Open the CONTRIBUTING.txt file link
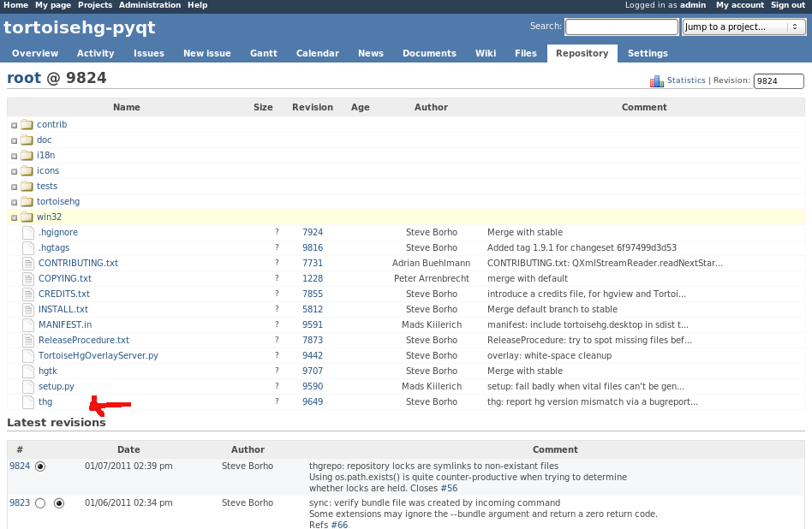Viewport: 812px width, 529px height. pos(78,263)
